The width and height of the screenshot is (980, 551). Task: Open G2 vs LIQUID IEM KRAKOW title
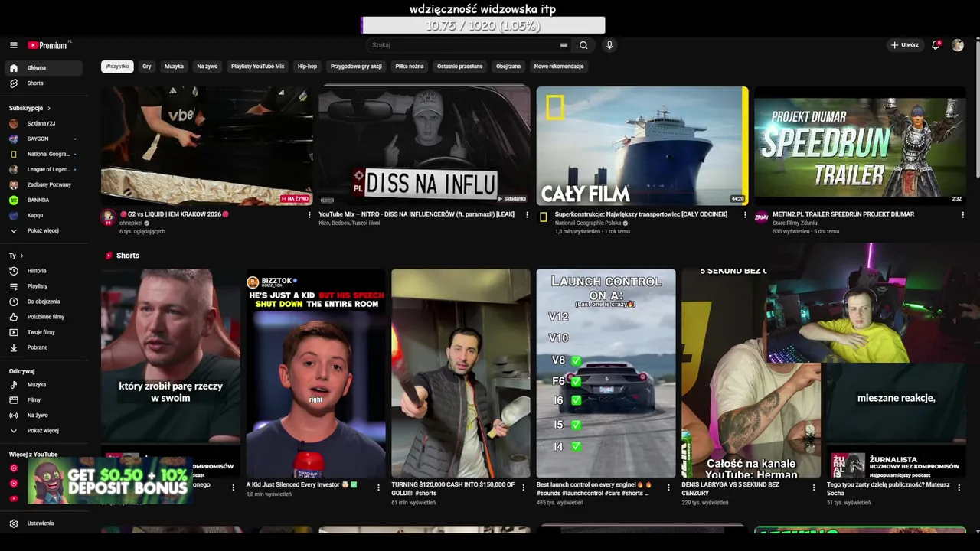click(x=175, y=214)
